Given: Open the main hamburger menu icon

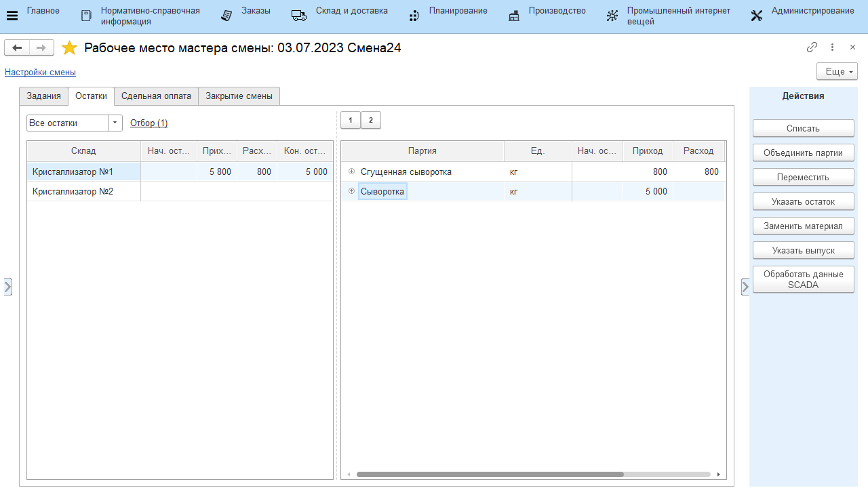Looking at the screenshot, I should click(x=12, y=16).
